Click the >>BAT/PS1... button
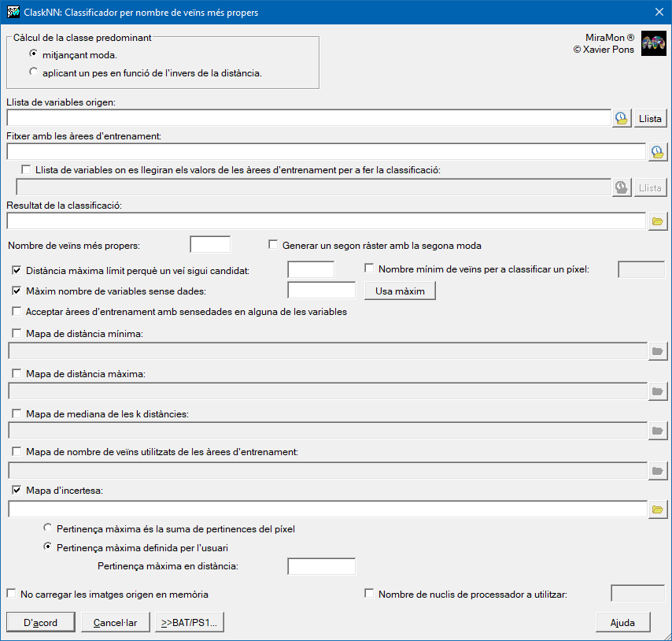The image size is (672, 641). pyautogui.click(x=190, y=622)
